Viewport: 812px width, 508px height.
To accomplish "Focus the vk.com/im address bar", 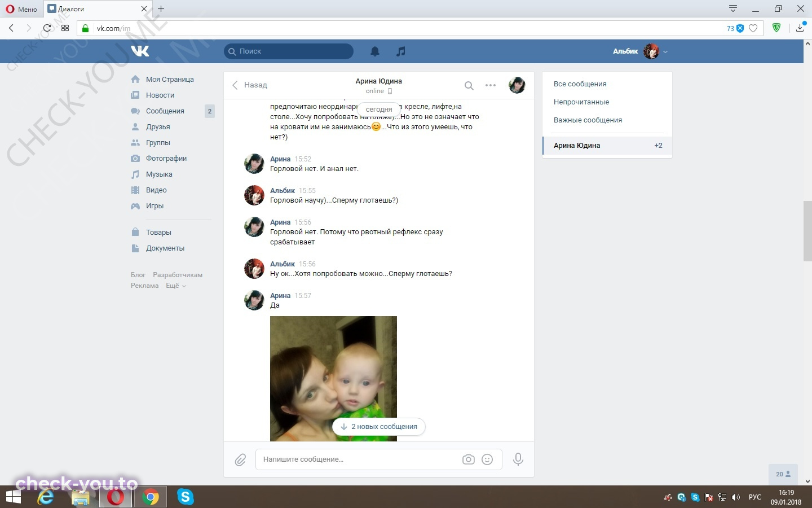I will click(420, 28).
